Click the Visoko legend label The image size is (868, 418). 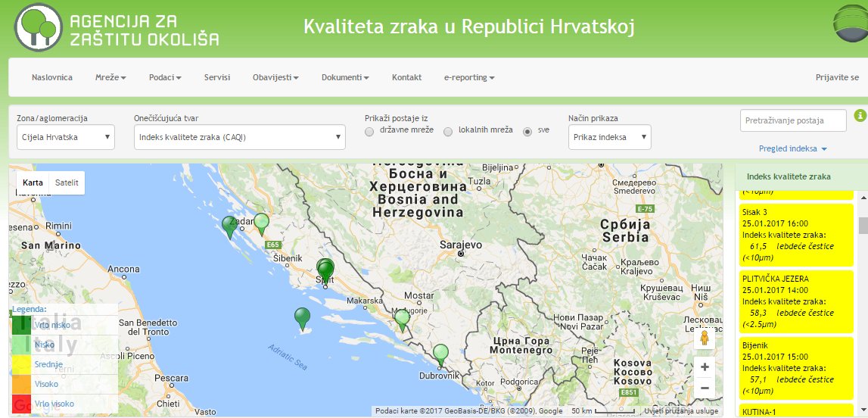[46, 384]
